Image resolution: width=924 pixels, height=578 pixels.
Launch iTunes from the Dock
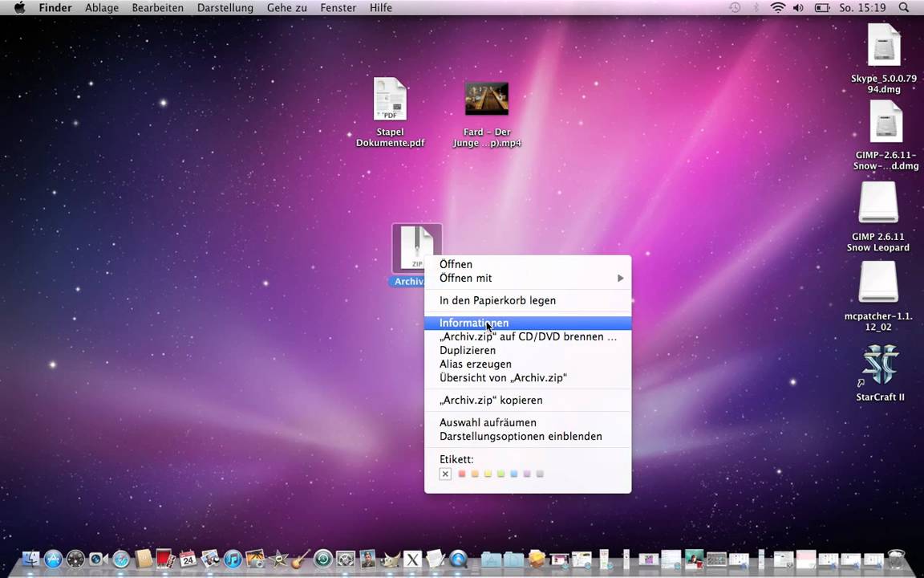pyautogui.click(x=233, y=559)
